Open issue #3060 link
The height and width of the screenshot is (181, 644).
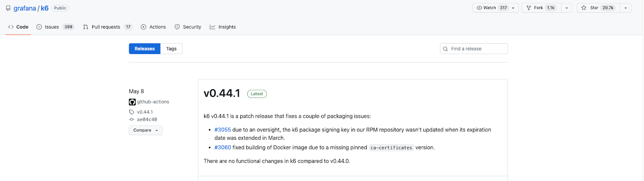pyautogui.click(x=223, y=148)
